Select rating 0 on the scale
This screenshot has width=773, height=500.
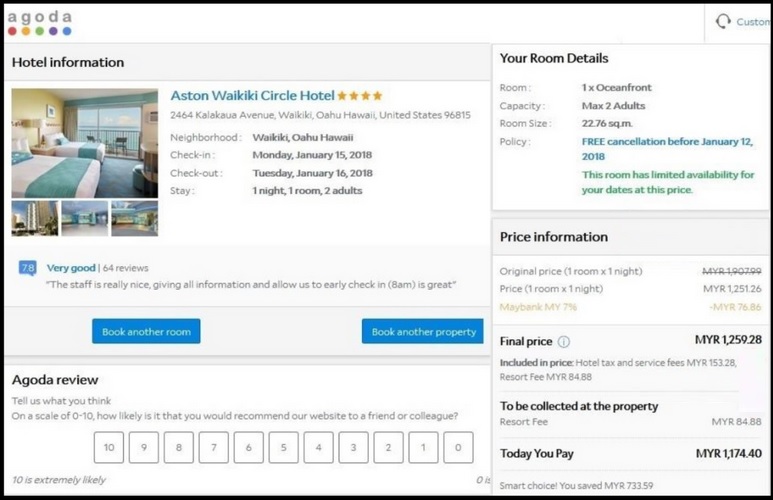(x=458, y=447)
